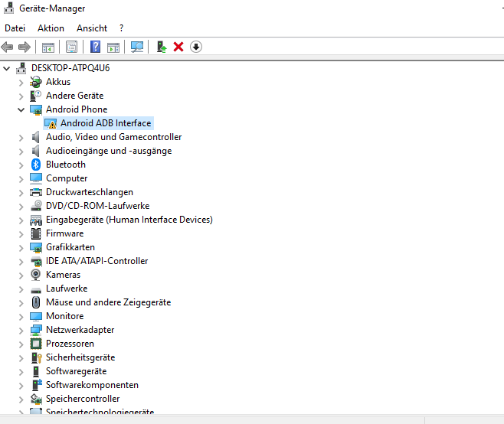Expand Audio, Video und Gamecontroller
This screenshot has width=504, height=424.
(21, 138)
